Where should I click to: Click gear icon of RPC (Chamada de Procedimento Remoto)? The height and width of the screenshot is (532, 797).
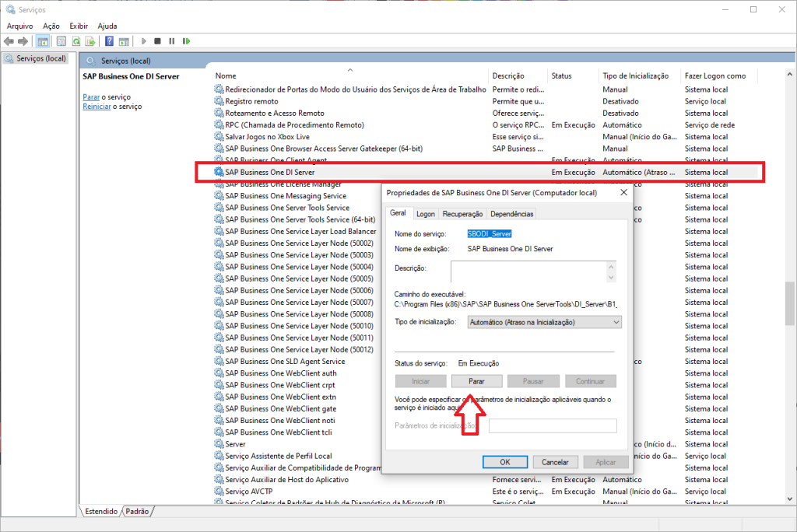click(219, 125)
